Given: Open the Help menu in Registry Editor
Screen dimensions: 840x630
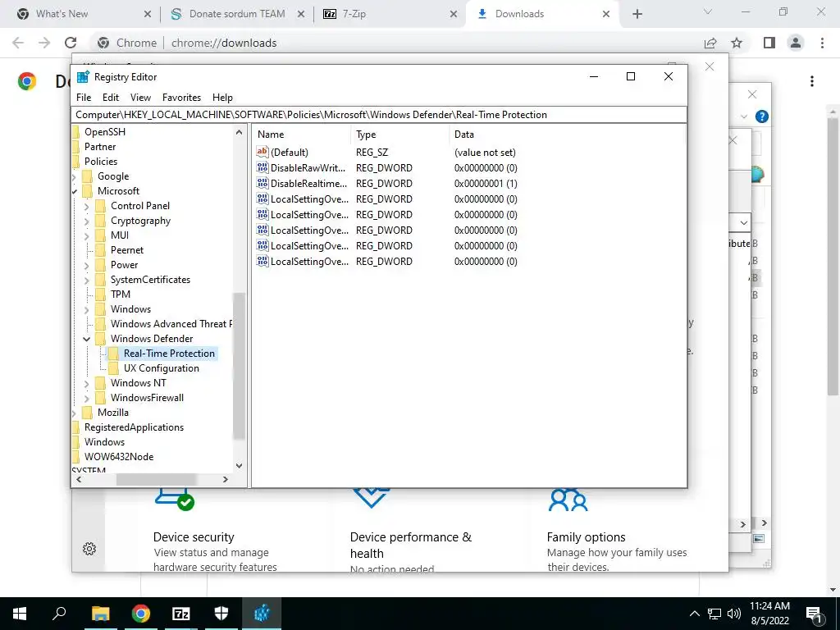Looking at the screenshot, I should click(x=222, y=98).
